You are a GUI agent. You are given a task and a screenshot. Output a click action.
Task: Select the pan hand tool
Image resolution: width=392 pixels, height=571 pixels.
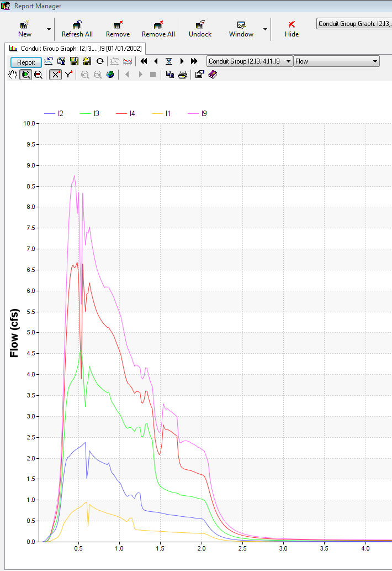click(x=13, y=75)
